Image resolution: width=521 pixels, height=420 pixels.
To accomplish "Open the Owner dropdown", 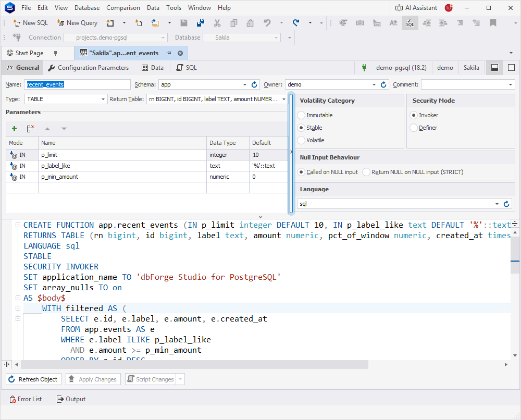I will click(374, 85).
